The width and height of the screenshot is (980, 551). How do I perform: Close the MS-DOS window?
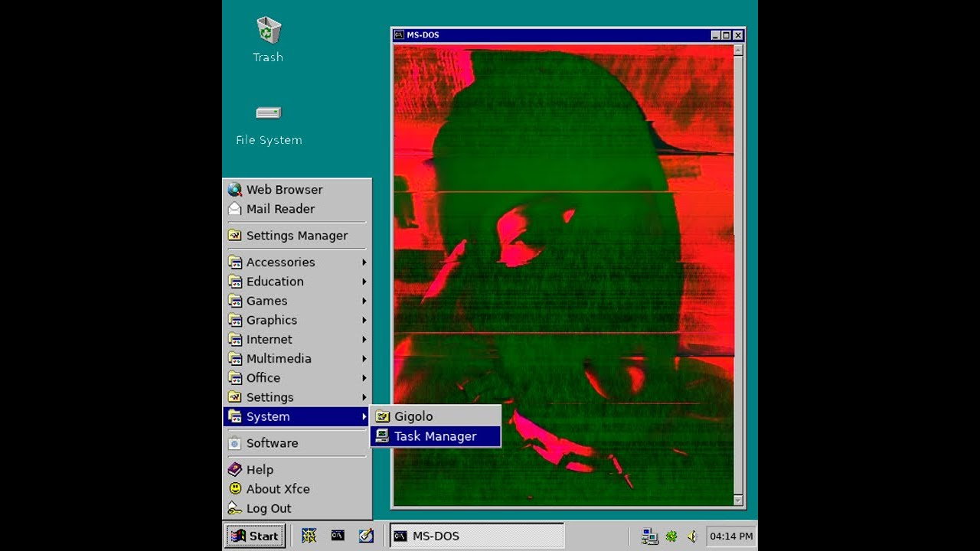[x=738, y=35]
